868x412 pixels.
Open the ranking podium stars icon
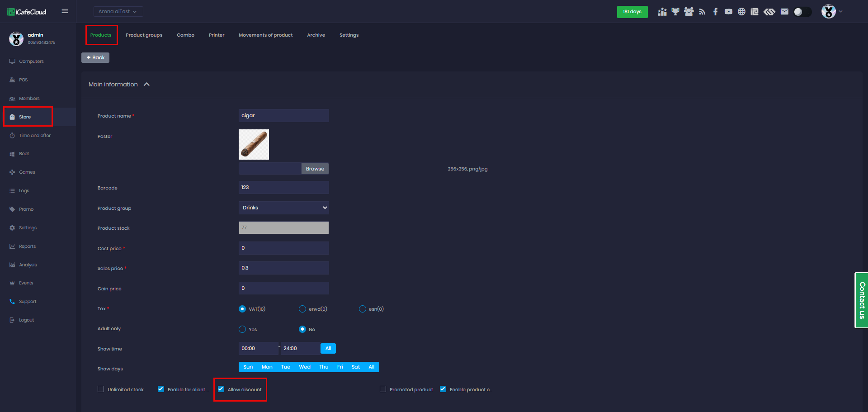[662, 12]
